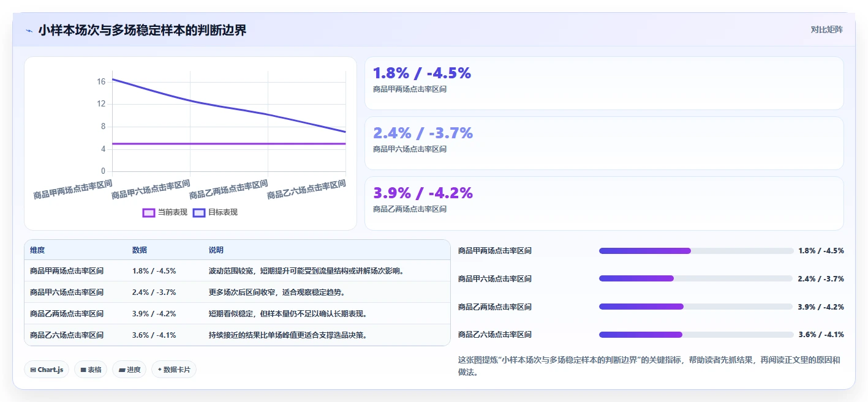The image size is (868, 402).
Task: Click the 2.4% / -3.7% data card value
Action: [423, 133]
